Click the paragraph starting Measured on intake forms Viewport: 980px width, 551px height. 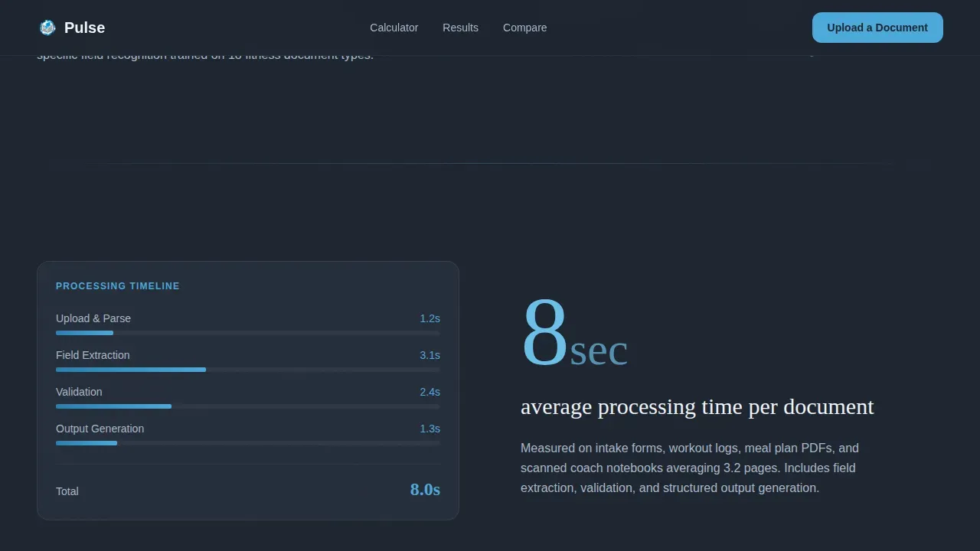click(689, 468)
